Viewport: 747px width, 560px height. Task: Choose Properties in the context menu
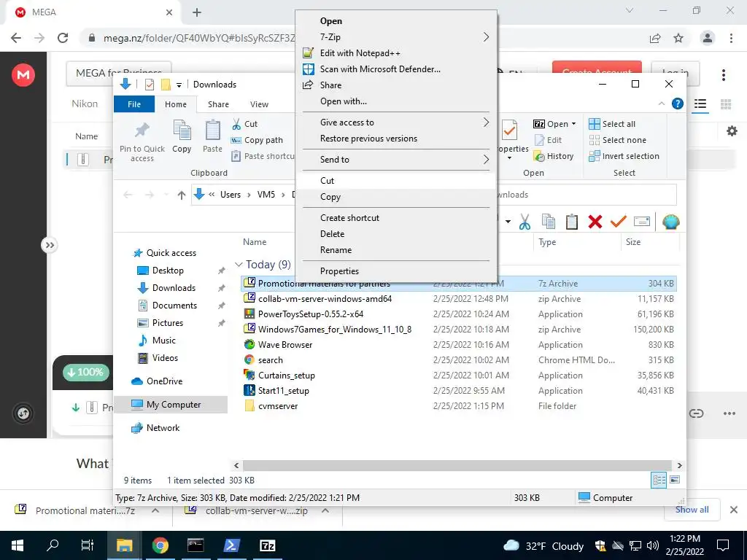click(395, 271)
